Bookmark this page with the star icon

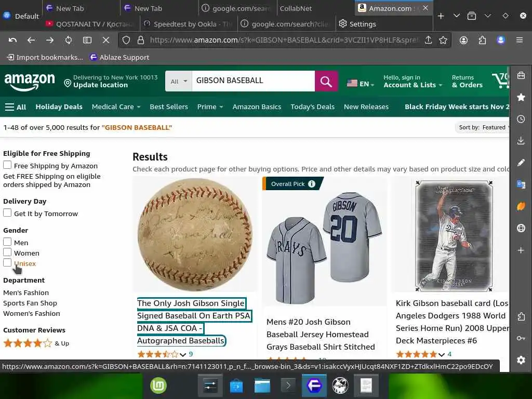click(x=443, y=40)
